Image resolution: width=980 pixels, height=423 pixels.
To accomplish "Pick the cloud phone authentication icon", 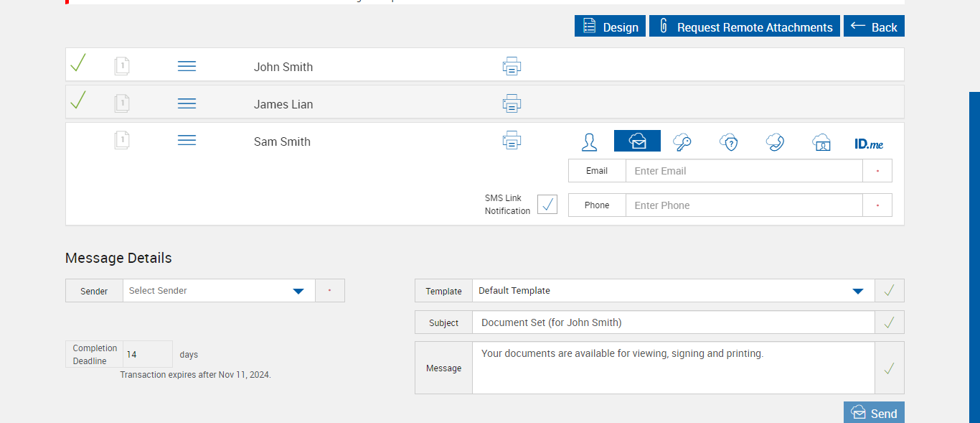I will pyautogui.click(x=775, y=141).
